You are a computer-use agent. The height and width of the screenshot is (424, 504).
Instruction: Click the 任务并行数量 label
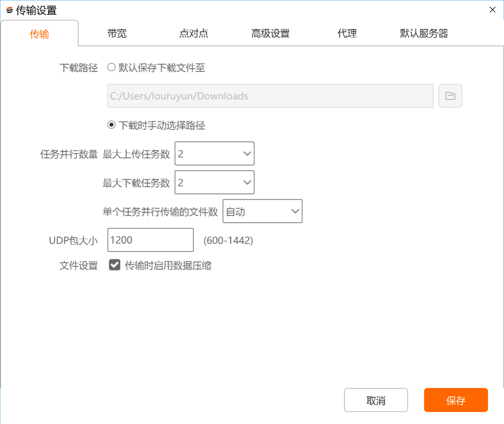[x=69, y=154]
